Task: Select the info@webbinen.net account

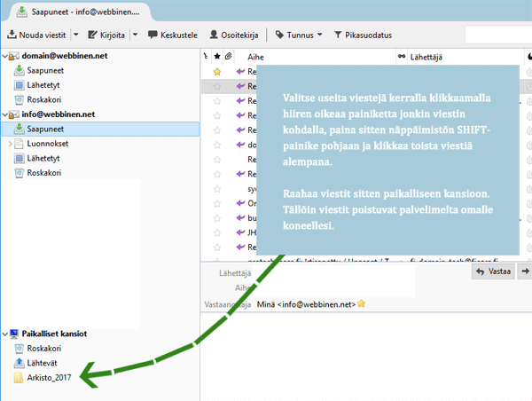Action: [x=59, y=114]
